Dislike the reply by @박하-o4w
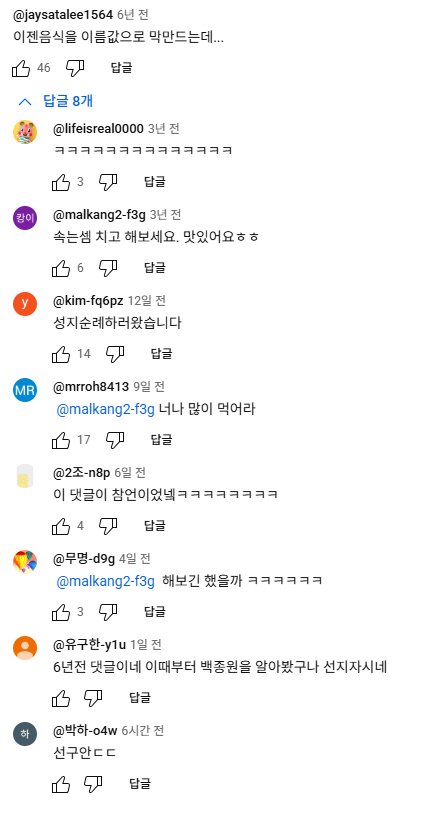Image resolution: width=440 pixels, height=813 pixels. 93,784
